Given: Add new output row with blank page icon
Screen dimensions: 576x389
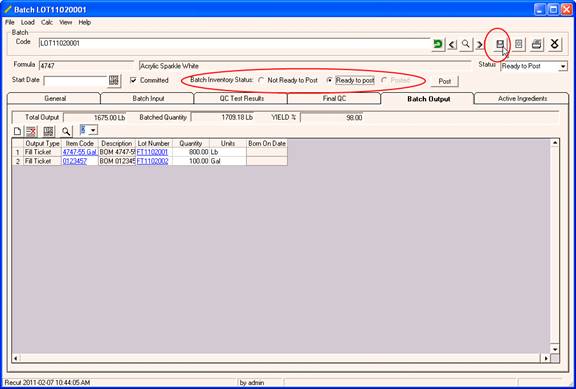Looking at the screenshot, I should point(17,131).
